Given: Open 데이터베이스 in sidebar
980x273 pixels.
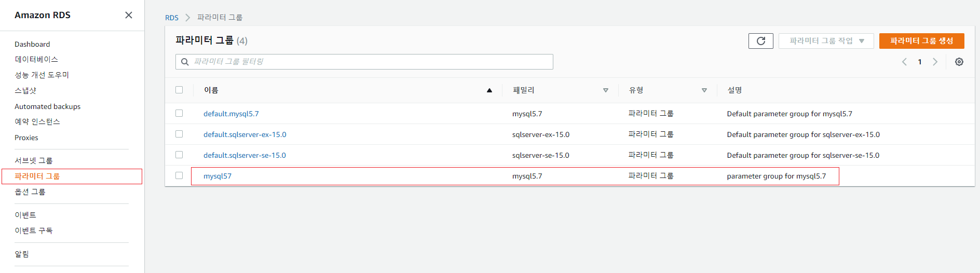Looking at the screenshot, I should (36, 60).
